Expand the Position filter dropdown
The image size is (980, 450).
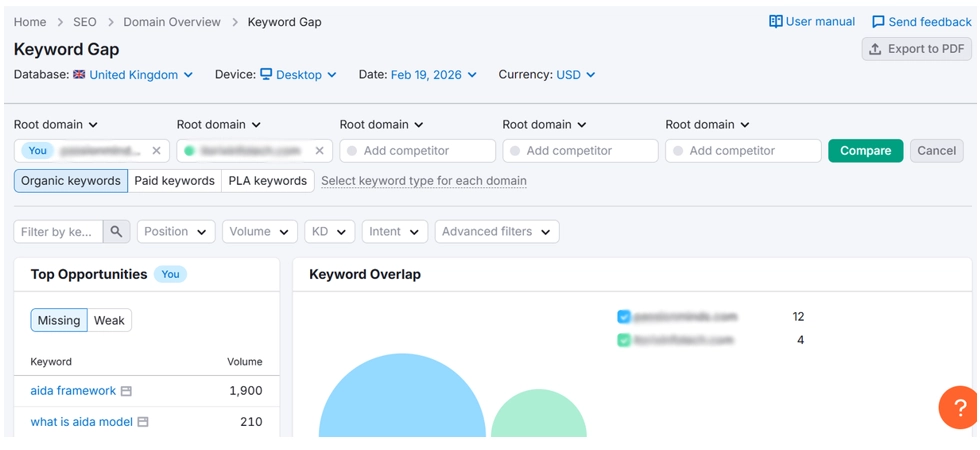coord(176,231)
